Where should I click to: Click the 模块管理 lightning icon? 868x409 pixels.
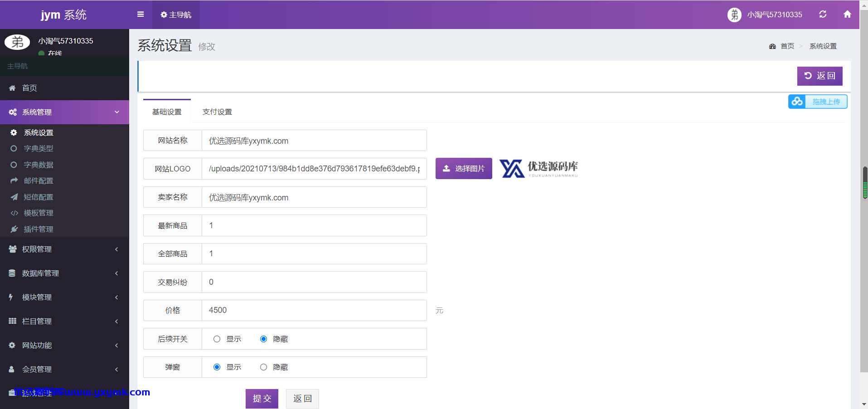click(x=11, y=297)
